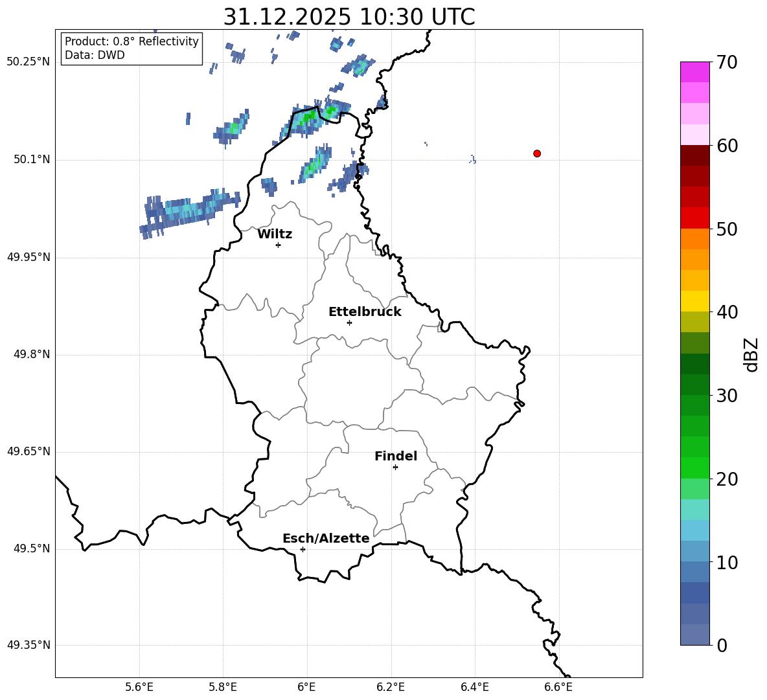The height and width of the screenshot is (700, 767).
Task: Click the Product: 0.8° Reflectivity text
Action: 132,41
